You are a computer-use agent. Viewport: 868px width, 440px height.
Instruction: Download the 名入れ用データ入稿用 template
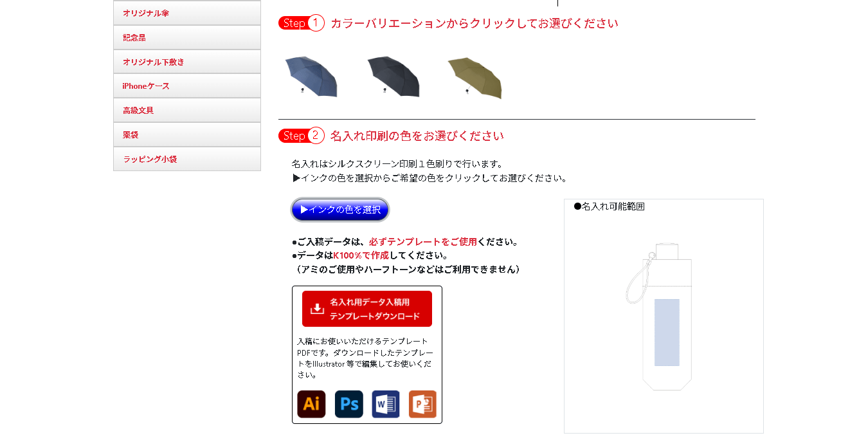coord(367,309)
